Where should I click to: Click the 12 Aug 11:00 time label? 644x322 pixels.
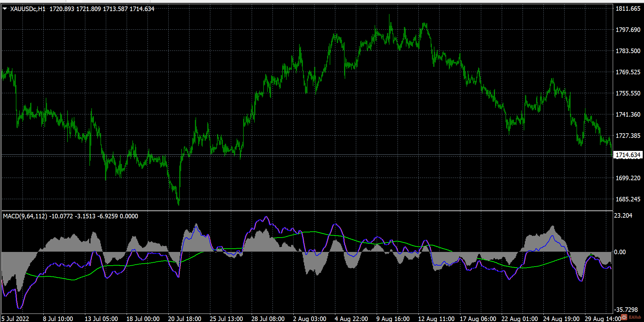(x=436, y=318)
